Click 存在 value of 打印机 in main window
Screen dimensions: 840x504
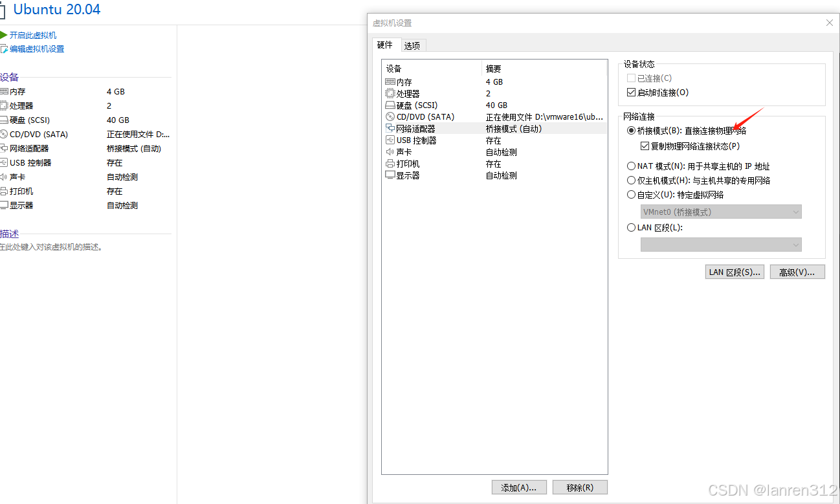tap(115, 192)
